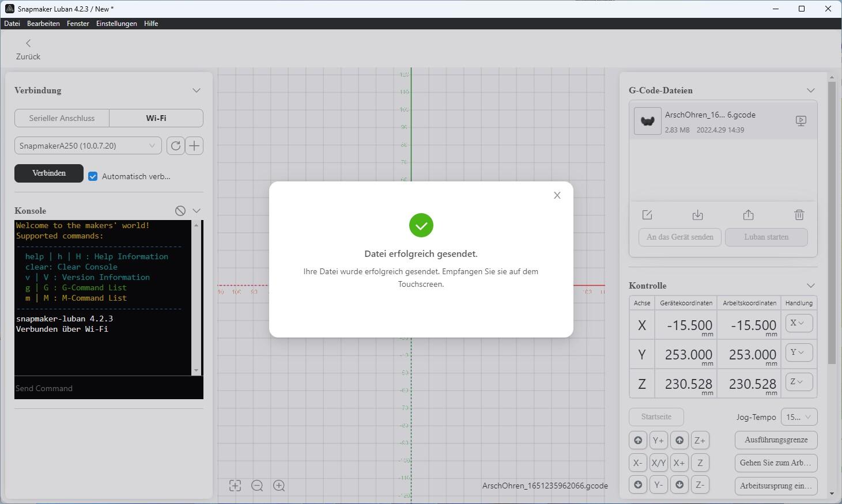Click the edit G-code file icon
This screenshot has width=842, height=504.
[x=647, y=215]
